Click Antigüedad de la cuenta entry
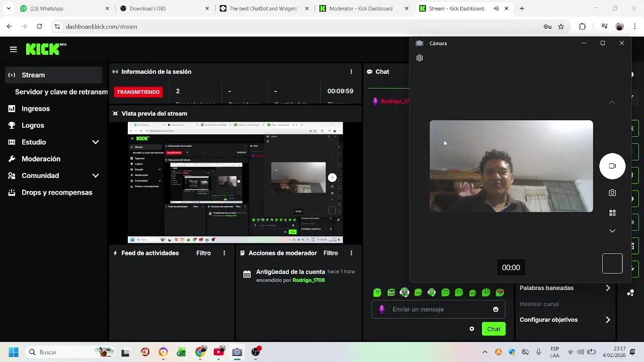644x362 pixels. [290, 272]
